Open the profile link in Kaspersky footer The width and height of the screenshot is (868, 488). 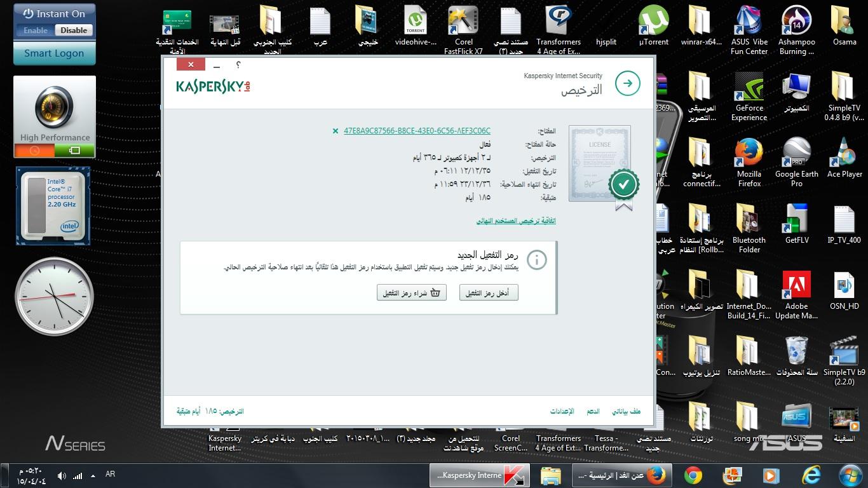point(627,412)
